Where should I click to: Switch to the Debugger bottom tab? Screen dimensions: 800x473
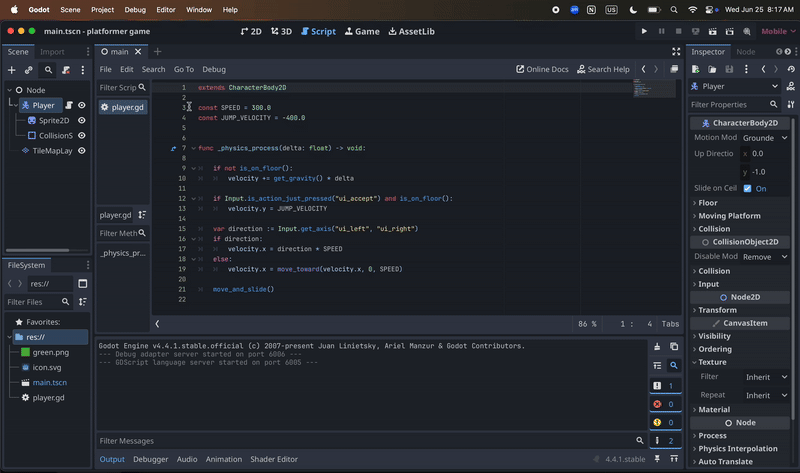(150, 459)
